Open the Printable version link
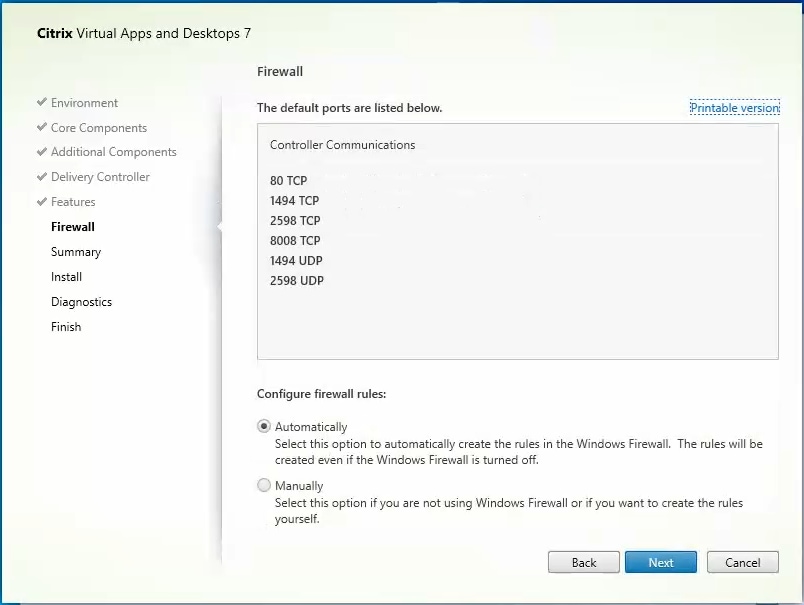The height and width of the screenshot is (605, 804). click(734, 108)
